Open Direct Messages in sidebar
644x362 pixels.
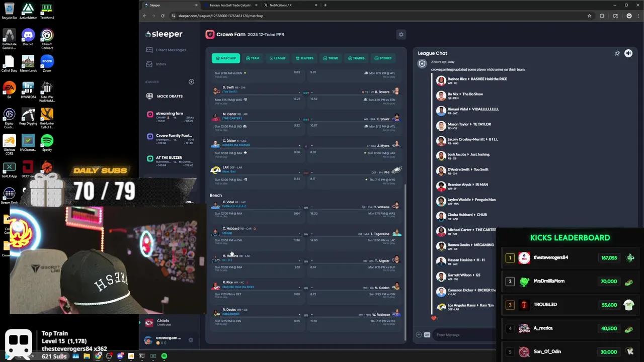pos(167,50)
